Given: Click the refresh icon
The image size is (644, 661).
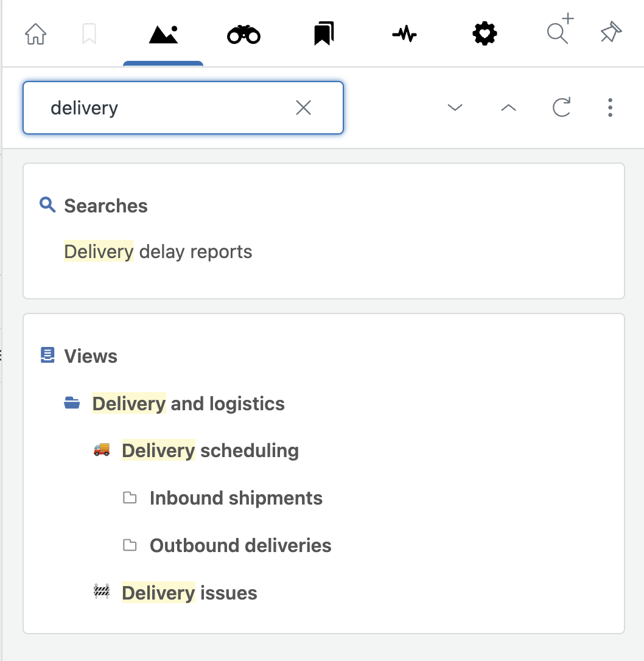Looking at the screenshot, I should tap(561, 107).
